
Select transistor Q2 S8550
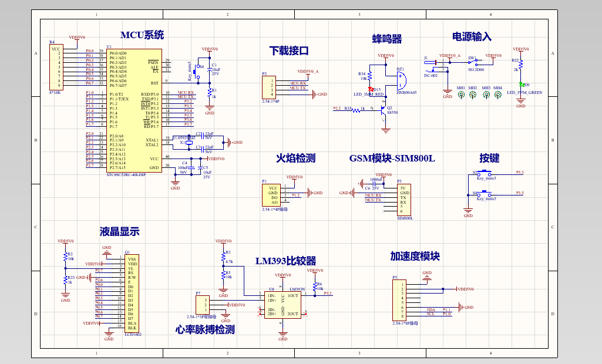click(383, 110)
